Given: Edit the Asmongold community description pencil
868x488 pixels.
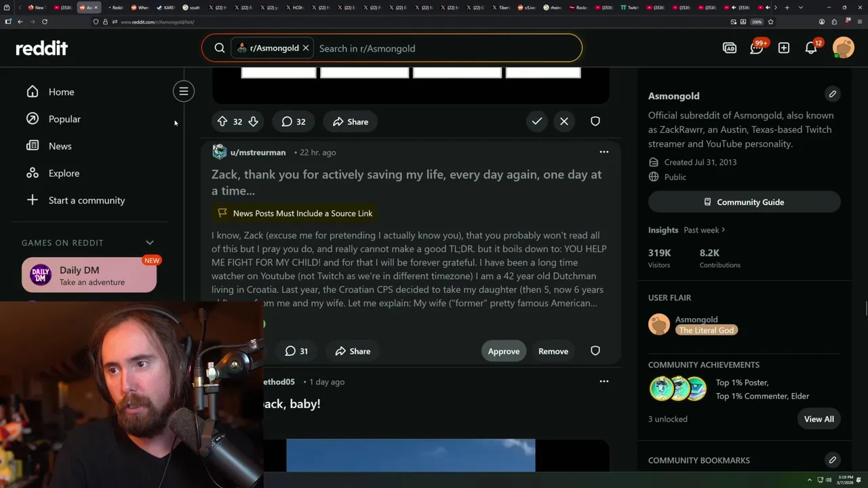Looking at the screenshot, I should point(833,94).
